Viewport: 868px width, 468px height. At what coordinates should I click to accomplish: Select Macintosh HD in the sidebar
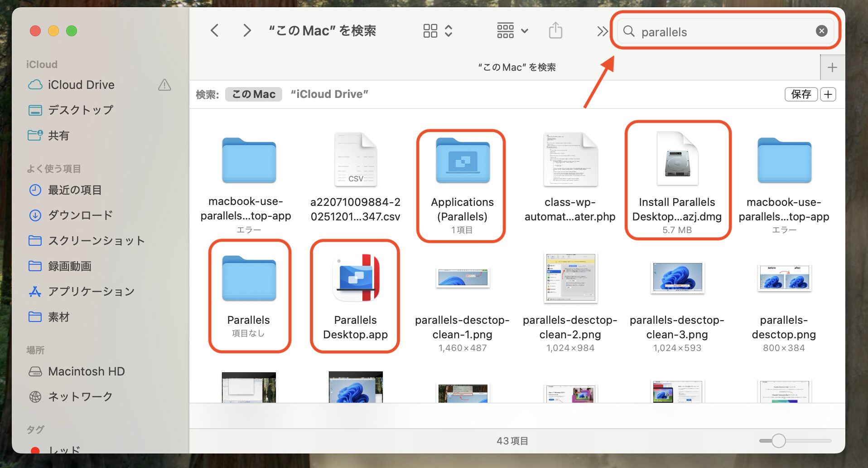(x=86, y=371)
